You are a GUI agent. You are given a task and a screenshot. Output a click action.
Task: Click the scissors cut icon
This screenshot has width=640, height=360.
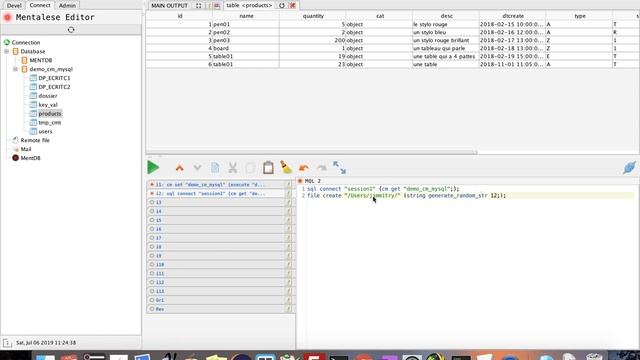coord(233,168)
